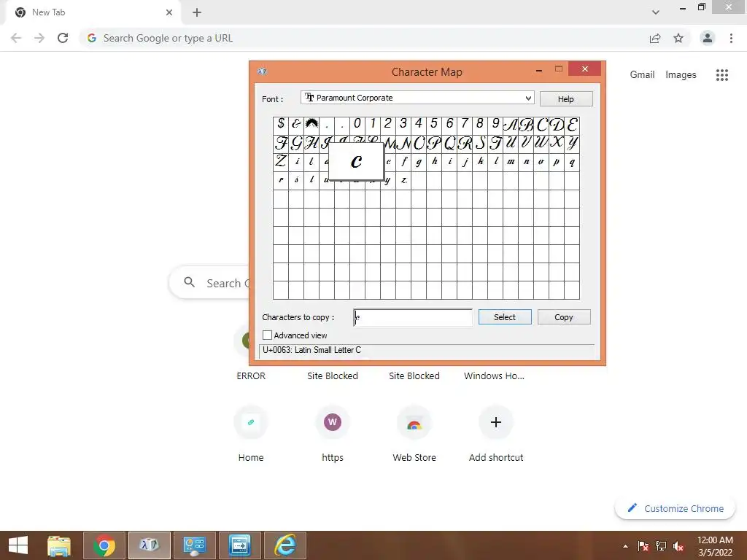Viewport: 747px width, 560px height.
Task: Select the digit 0 glyph
Action: [357, 124]
